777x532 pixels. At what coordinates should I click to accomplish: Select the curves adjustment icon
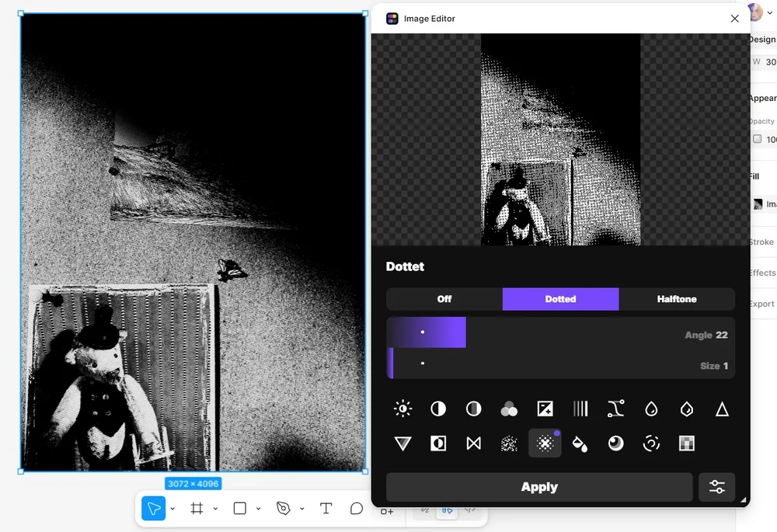pos(615,409)
